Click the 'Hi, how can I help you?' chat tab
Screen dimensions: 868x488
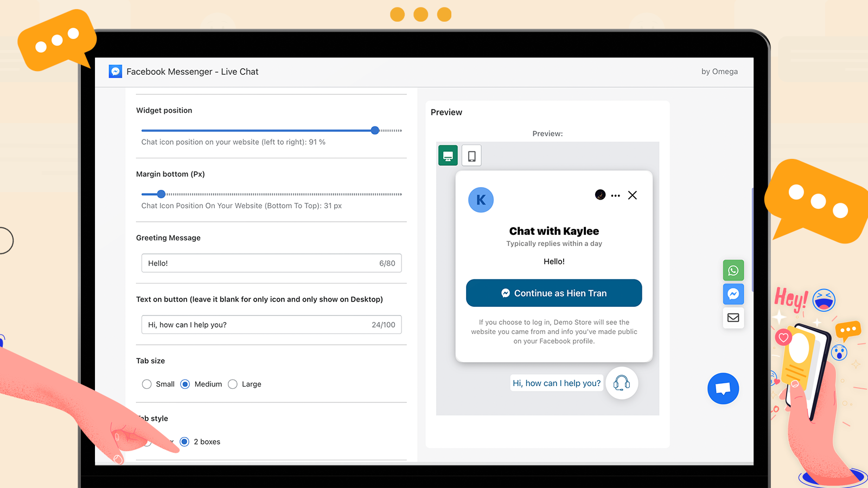coord(557,383)
